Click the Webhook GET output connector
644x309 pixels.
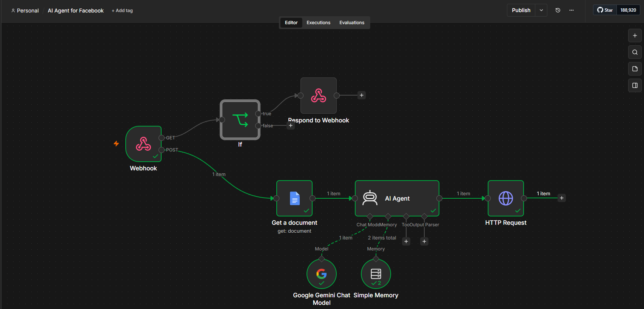tap(162, 138)
